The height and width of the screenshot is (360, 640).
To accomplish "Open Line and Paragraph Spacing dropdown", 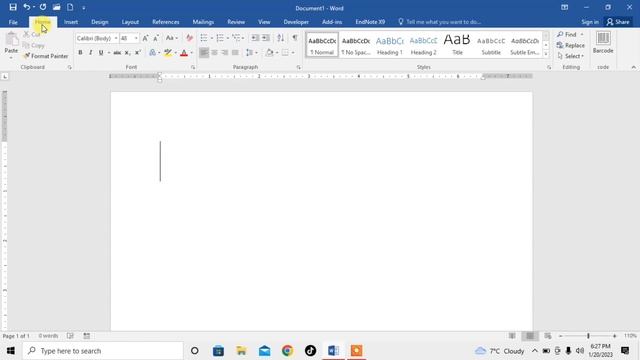I will (x=251, y=52).
